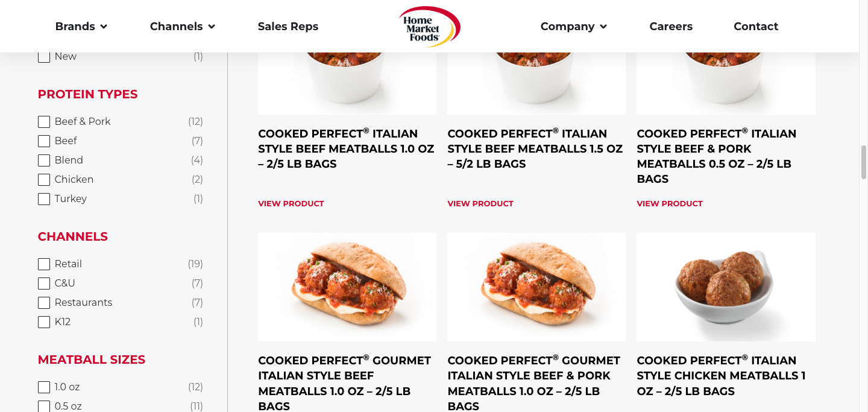Open the Careers page

671,27
